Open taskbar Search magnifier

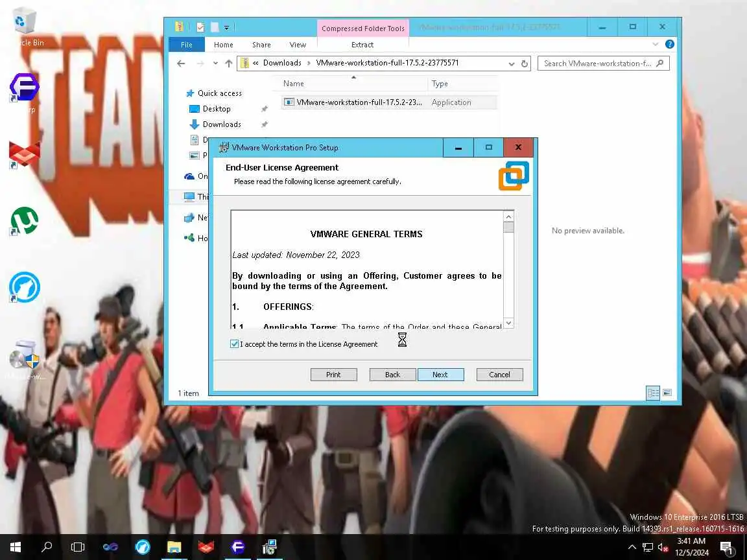pos(47,546)
